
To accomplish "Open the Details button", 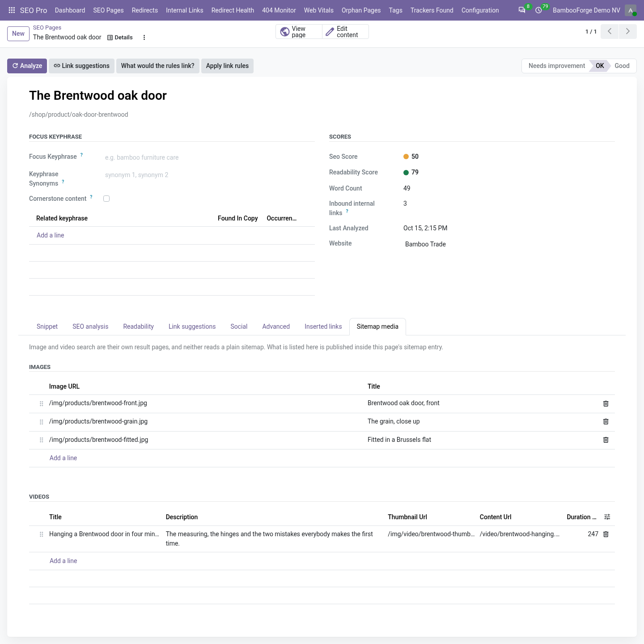I will point(120,38).
